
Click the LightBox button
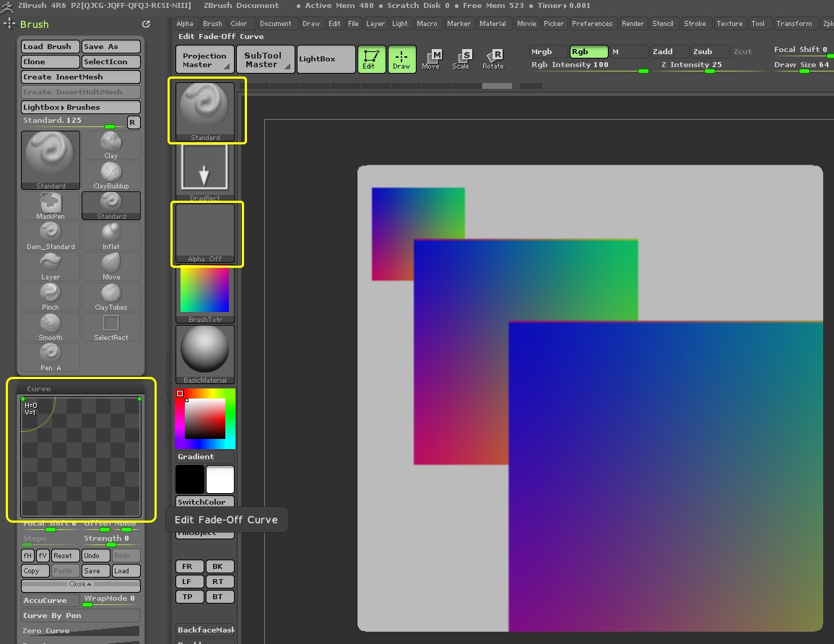[x=326, y=59]
